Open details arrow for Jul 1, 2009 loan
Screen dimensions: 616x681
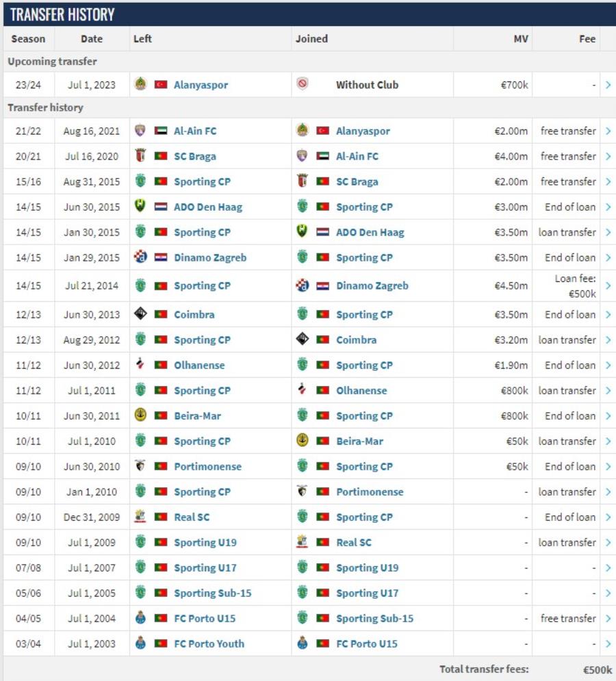tap(608, 543)
